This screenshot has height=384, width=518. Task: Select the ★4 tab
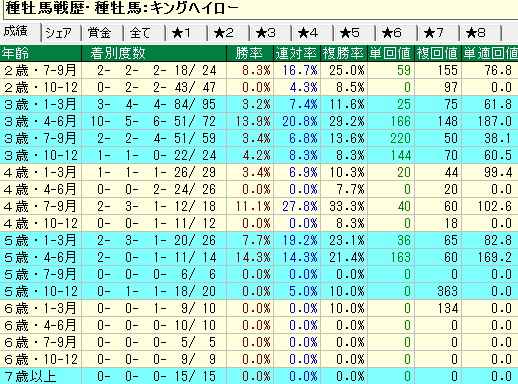(x=312, y=33)
